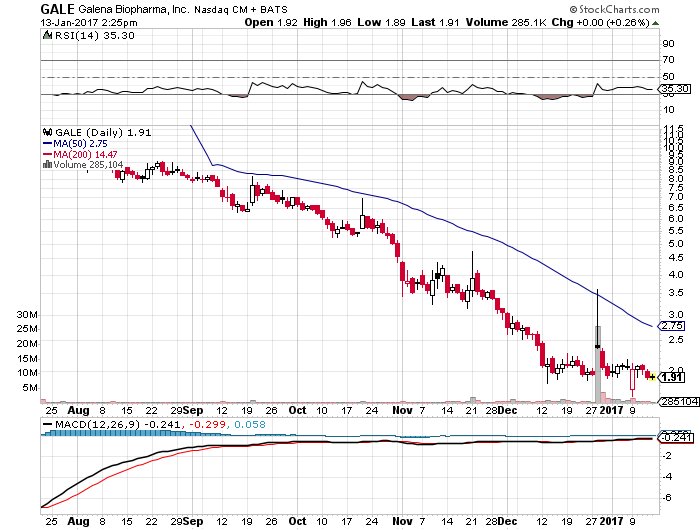Click the volume bars icon in legend
Screen dimensions: 700x530
coord(47,165)
